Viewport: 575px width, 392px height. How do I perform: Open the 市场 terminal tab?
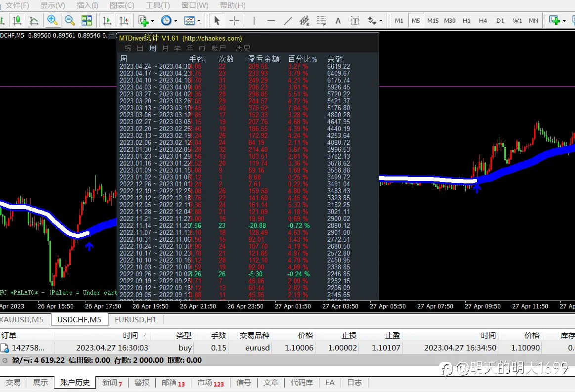pyautogui.click(x=211, y=383)
